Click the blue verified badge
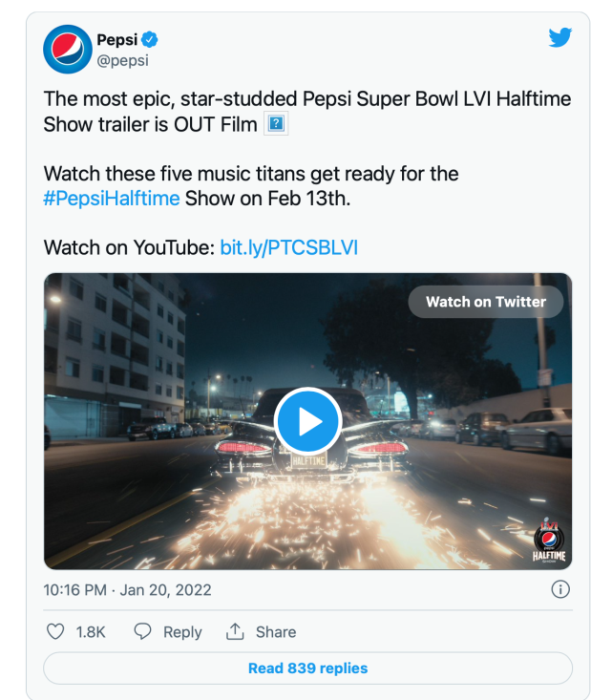This screenshot has height=700, width=612. (x=150, y=40)
